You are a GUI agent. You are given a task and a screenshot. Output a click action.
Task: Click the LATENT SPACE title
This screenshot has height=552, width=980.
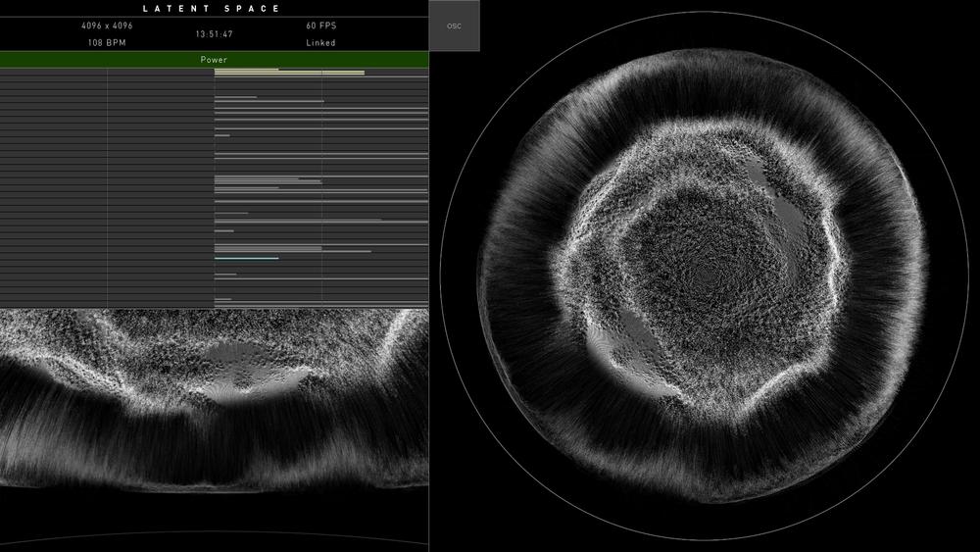pos(213,9)
